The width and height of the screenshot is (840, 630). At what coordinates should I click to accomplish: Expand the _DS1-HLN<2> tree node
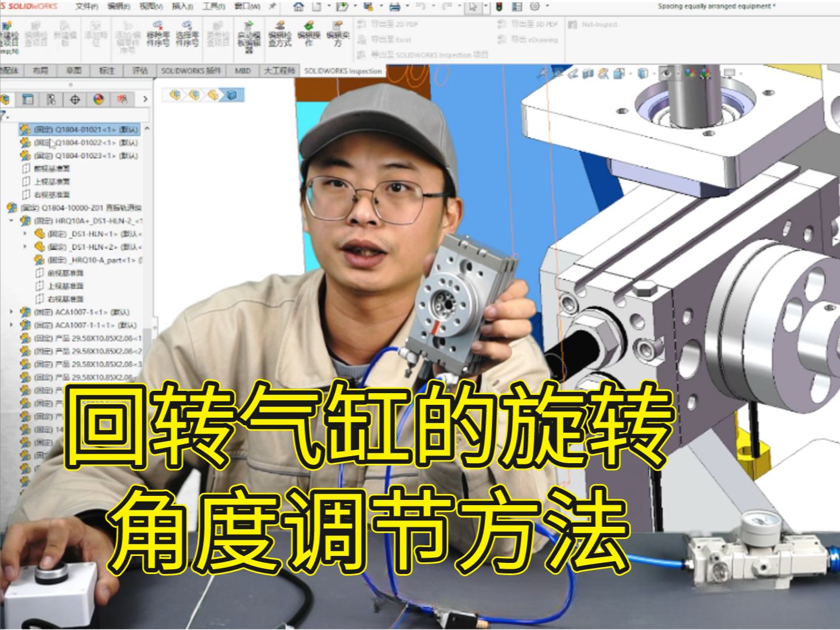(x=25, y=247)
